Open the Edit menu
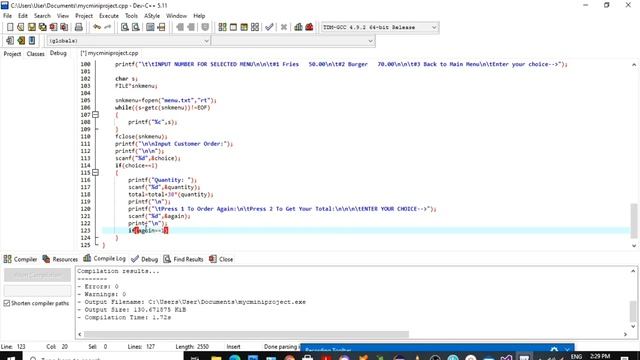640x360 pixels. (x=23, y=16)
